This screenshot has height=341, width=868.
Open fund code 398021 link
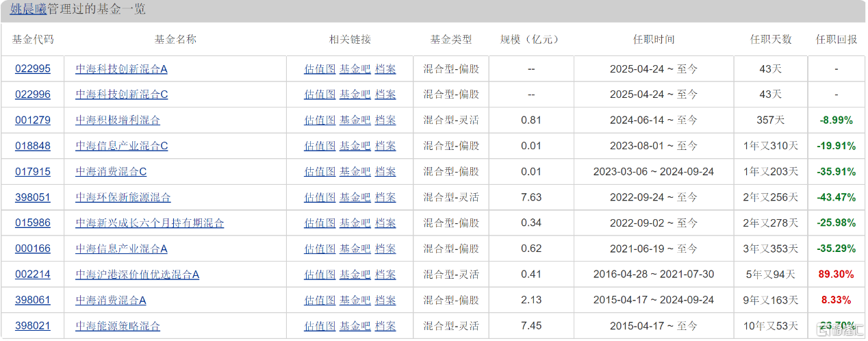tap(33, 327)
